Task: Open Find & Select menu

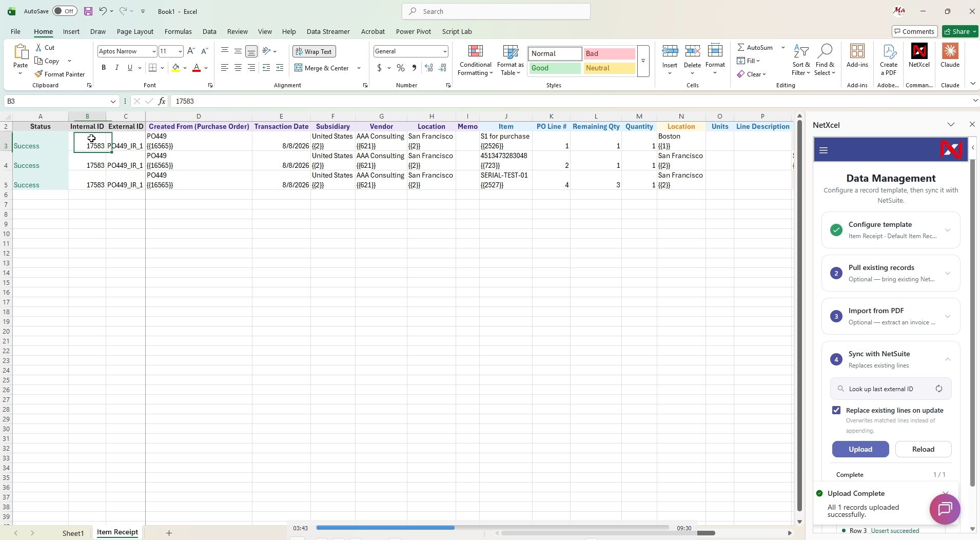Action: pos(825,60)
